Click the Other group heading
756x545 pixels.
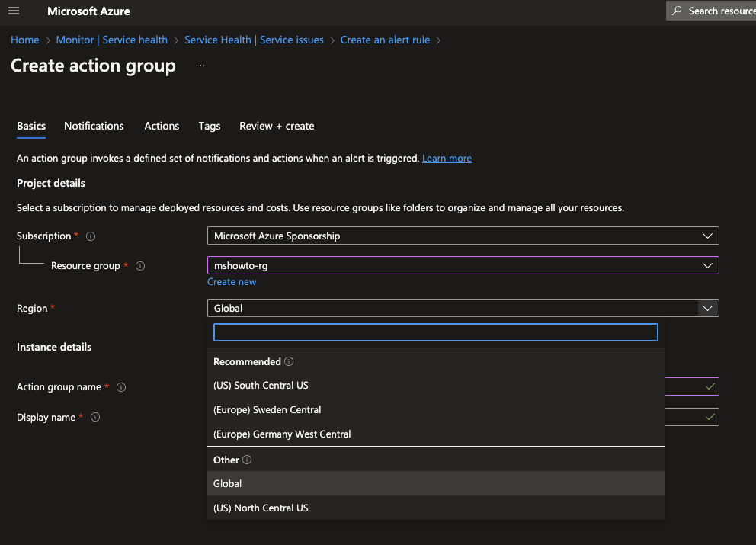tap(226, 460)
